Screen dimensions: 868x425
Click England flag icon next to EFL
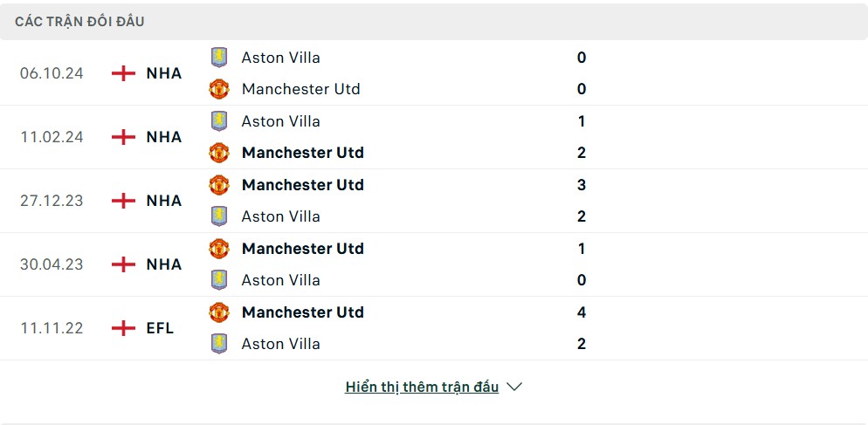123,328
